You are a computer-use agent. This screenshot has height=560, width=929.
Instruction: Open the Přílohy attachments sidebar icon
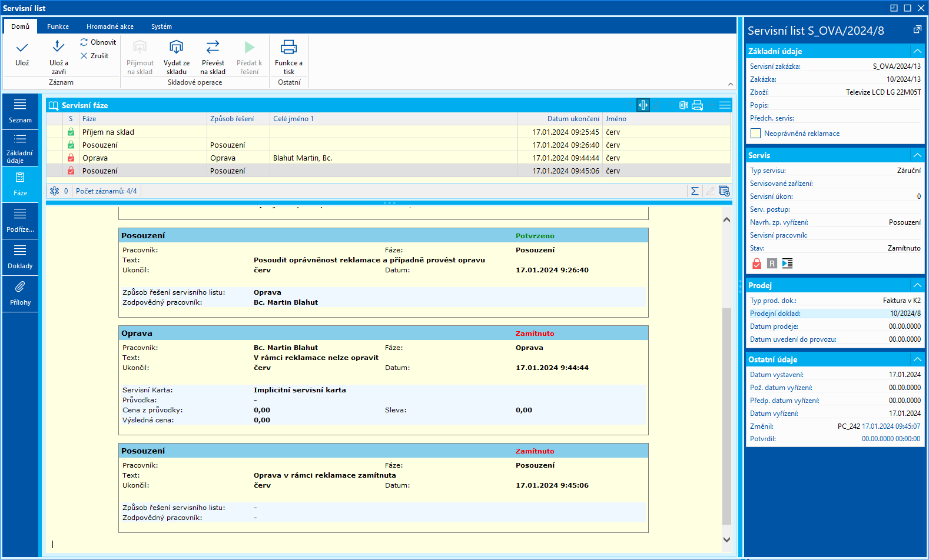(20, 287)
